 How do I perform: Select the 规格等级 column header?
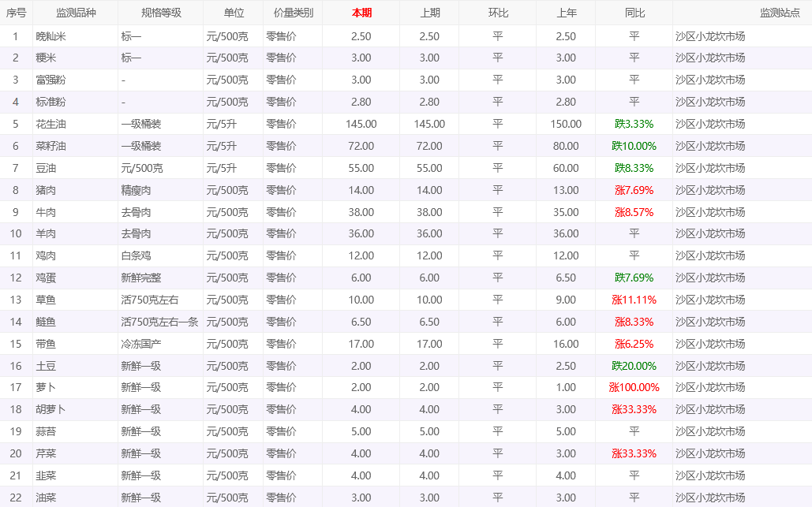click(160, 13)
